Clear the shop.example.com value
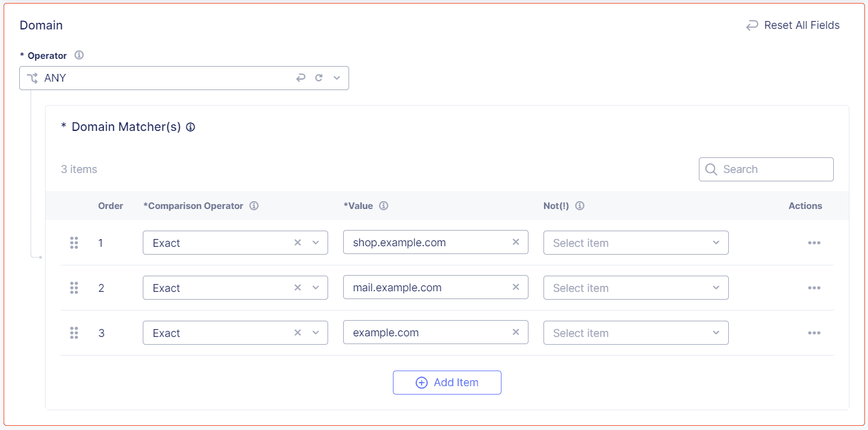Screen dimensions: 868x430 click(x=515, y=243)
